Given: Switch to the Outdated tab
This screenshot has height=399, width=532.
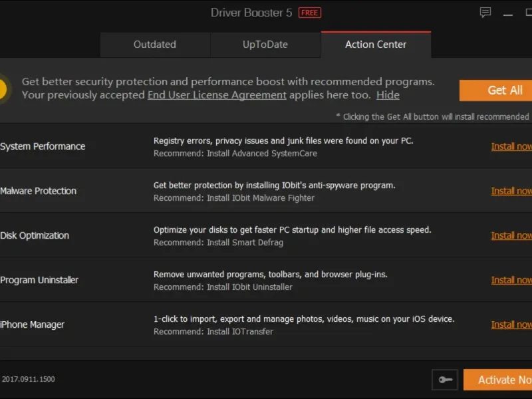Looking at the screenshot, I should click(x=155, y=45).
